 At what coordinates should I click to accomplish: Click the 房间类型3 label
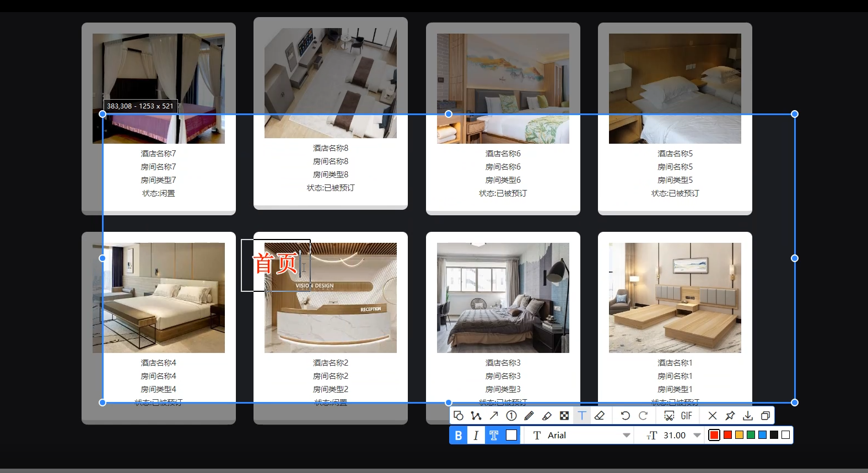(503, 389)
